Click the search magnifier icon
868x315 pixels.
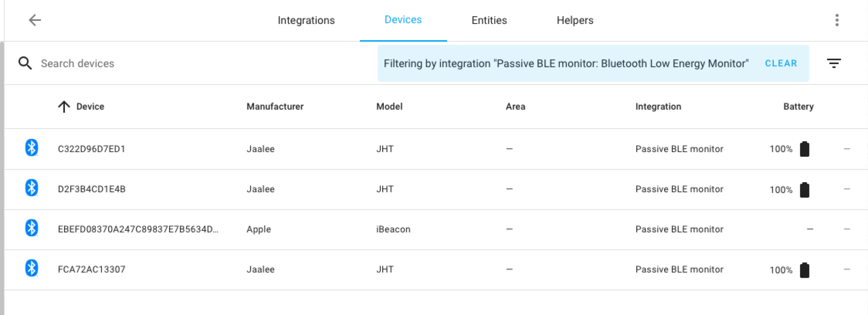(25, 63)
